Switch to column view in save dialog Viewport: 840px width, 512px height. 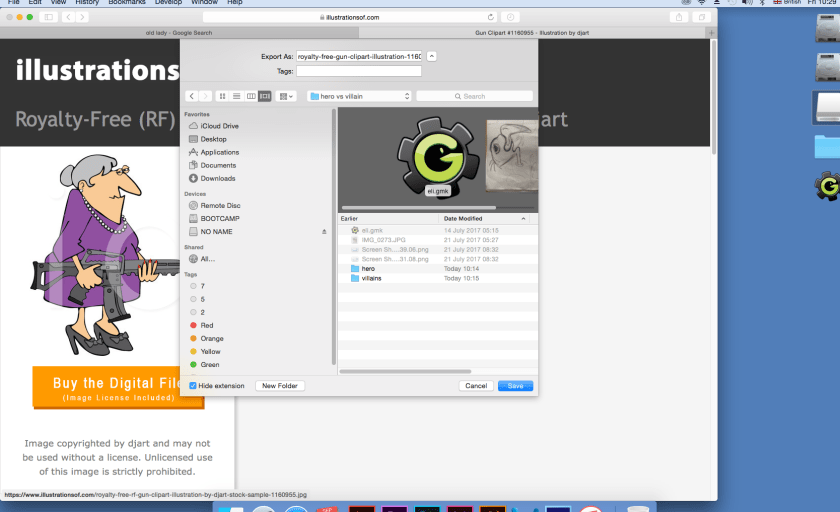click(x=251, y=96)
